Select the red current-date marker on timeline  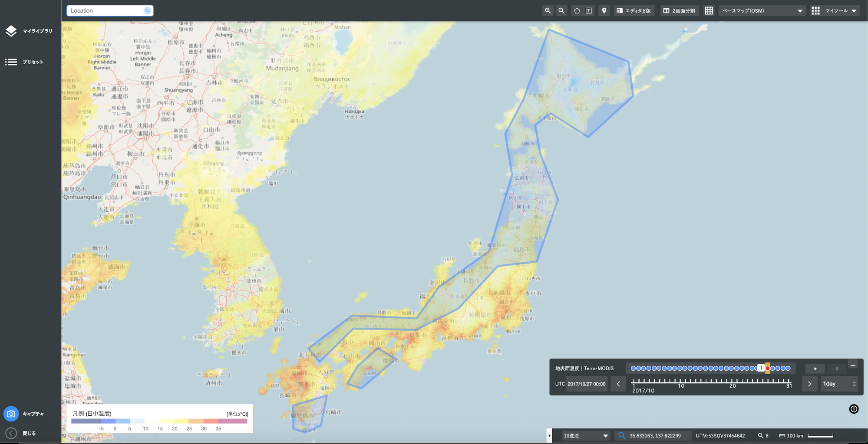click(768, 368)
